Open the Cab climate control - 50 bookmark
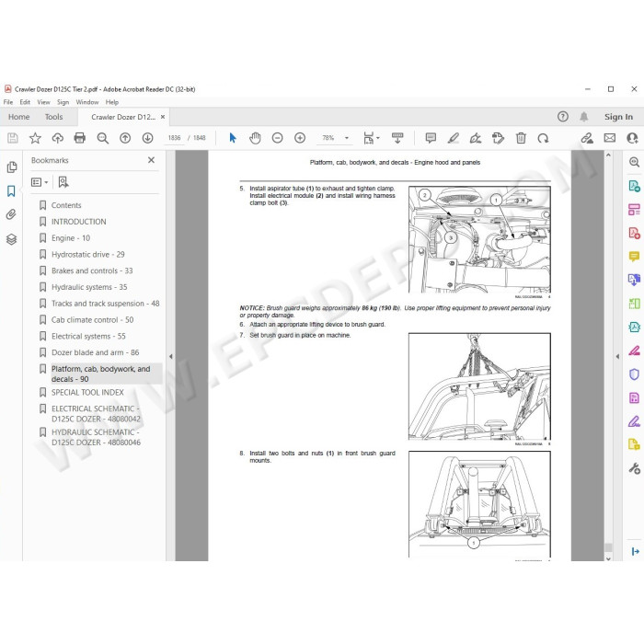Viewport: 644px width, 644px height. click(x=92, y=320)
